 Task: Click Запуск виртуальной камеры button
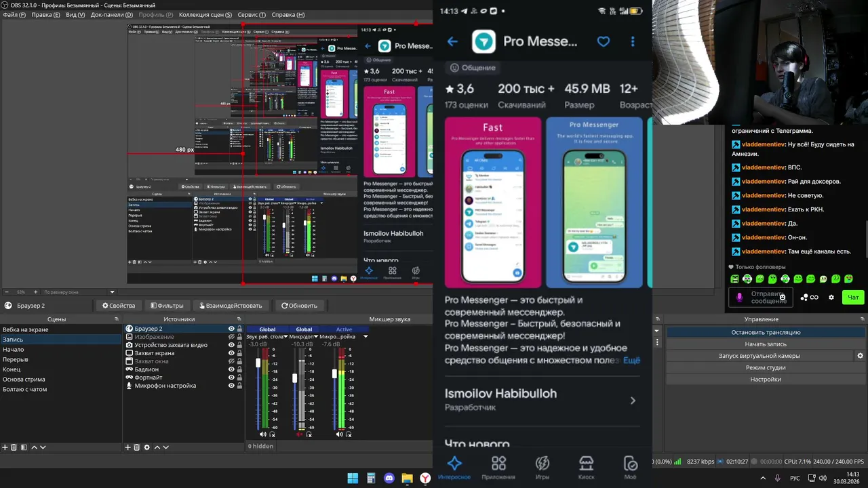coord(759,356)
